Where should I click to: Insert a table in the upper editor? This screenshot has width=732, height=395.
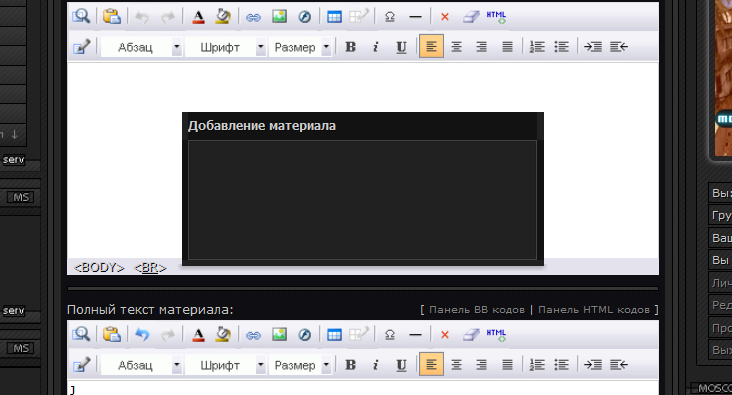point(334,17)
